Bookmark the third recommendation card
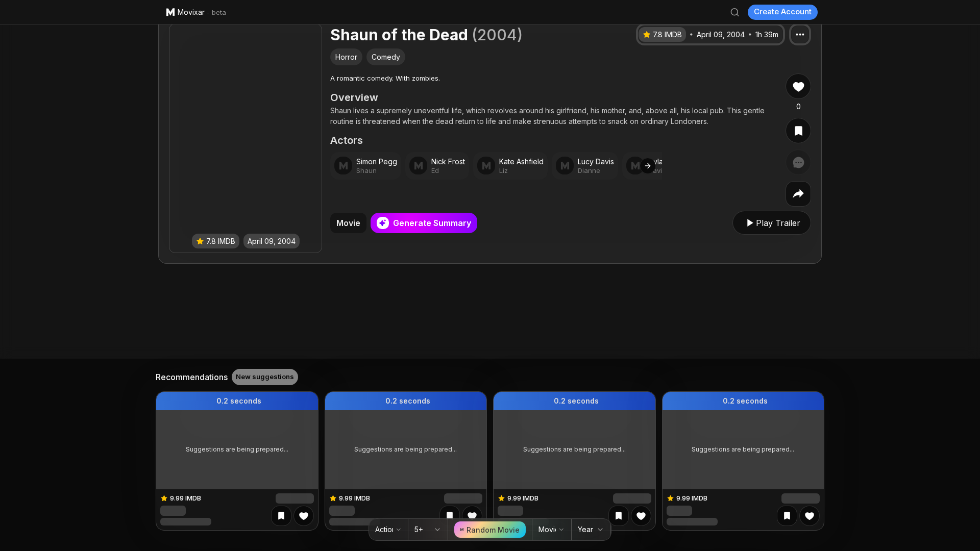Screen dimensions: 980x551 [x=618, y=516]
